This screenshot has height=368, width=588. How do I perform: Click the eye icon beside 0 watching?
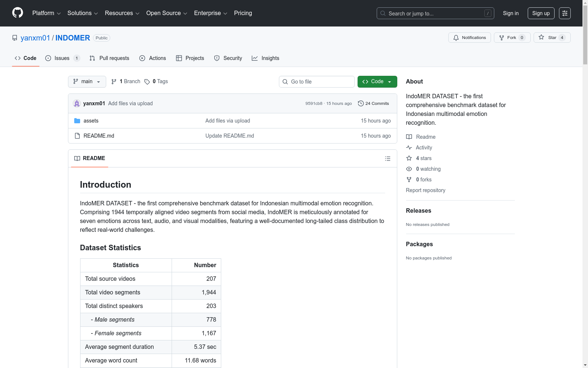tap(409, 169)
